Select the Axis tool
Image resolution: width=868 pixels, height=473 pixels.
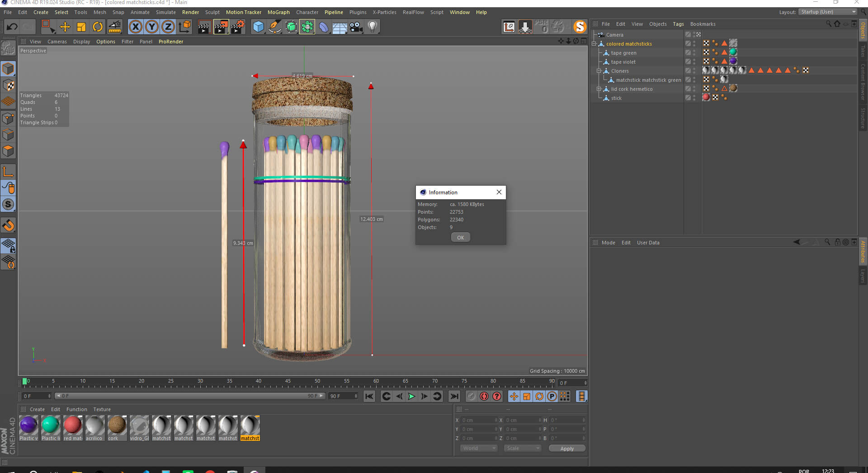click(x=8, y=172)
